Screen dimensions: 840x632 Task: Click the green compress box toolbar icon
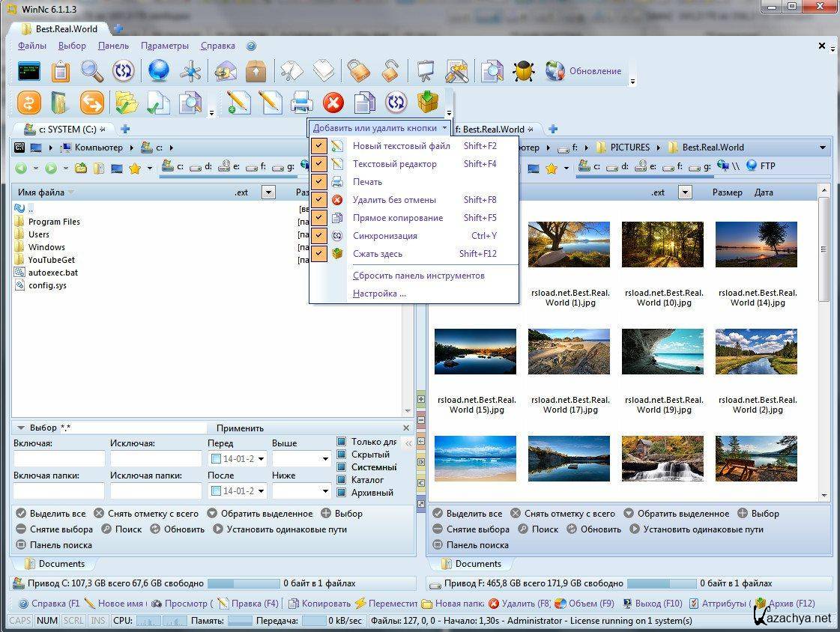click(x=428, y=102)
